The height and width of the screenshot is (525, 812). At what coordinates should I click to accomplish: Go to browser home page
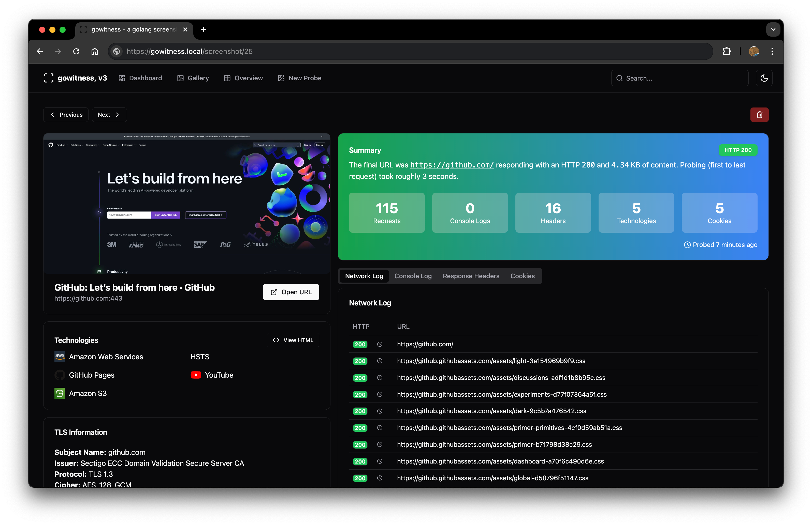[95, 51]
